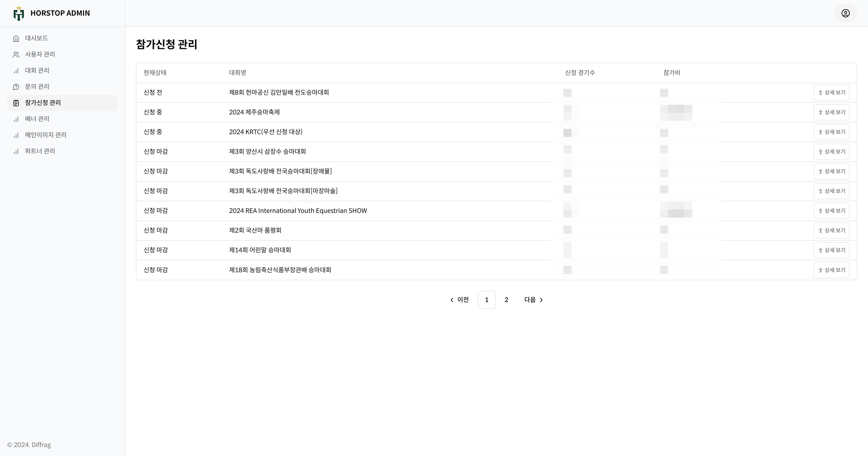Open 배너 관리 menu item
The height and width of the screenshot is (456, 868).
pyautogui.click(x=37, y=119)
